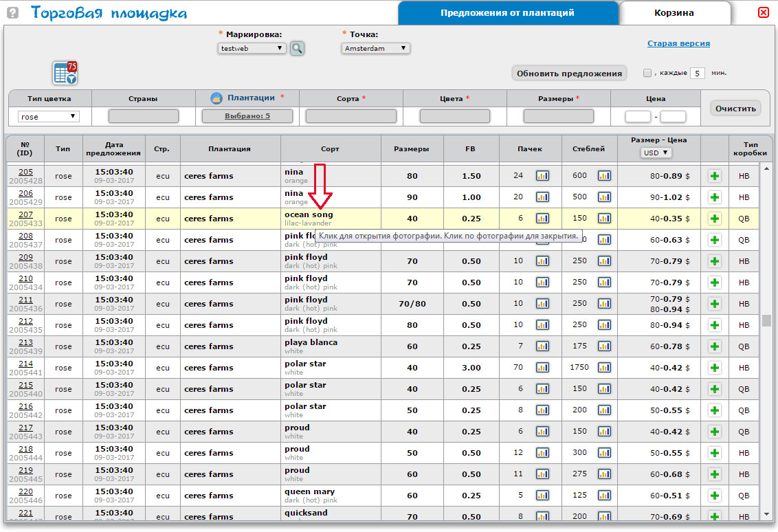Expand the Точка Amsterdam dropdown
778x532 pixels.
375,48
